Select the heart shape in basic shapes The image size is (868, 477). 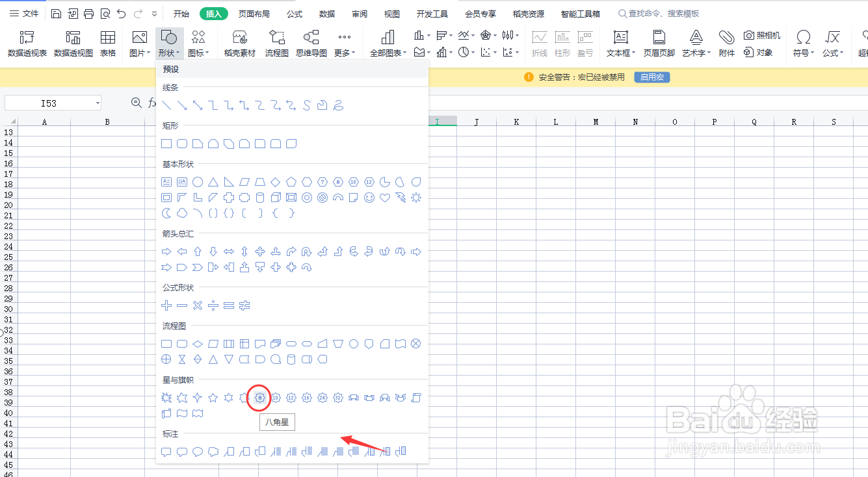pos(385,198)
